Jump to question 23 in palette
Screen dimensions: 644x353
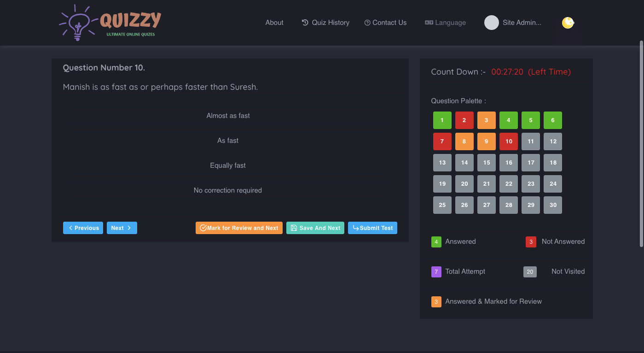coord(531,184)
